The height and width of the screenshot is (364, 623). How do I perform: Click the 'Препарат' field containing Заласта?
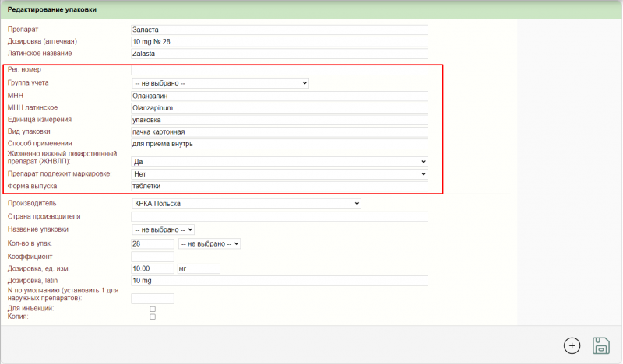(280, 30)
